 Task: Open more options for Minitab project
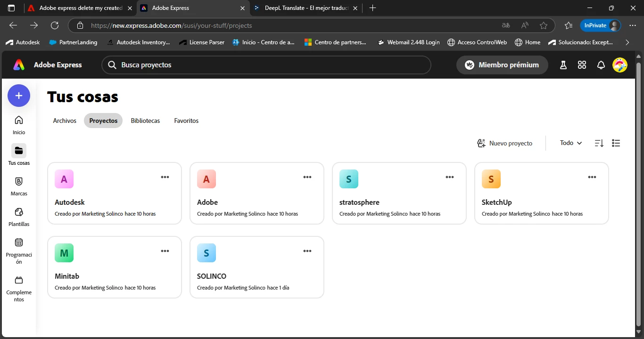[x=165, y=251]
